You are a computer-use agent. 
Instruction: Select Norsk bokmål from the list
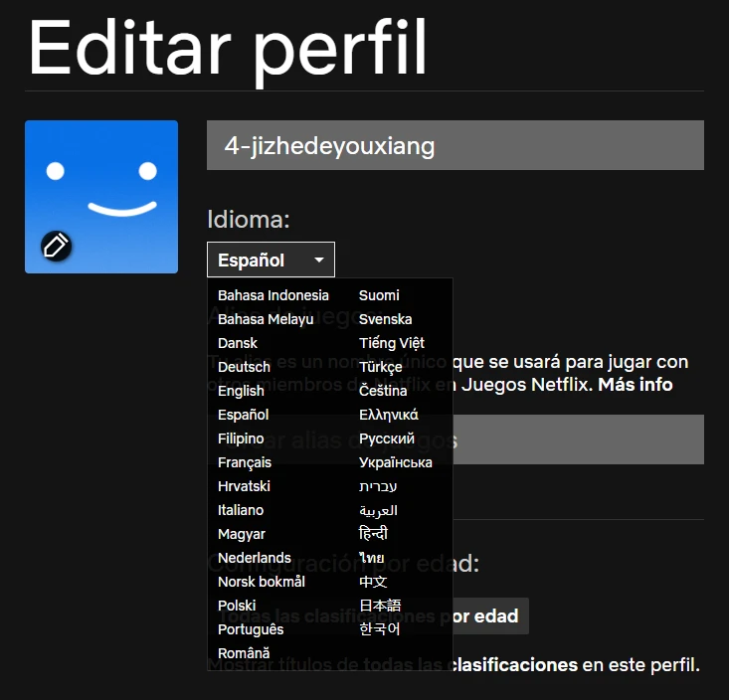[262, 582]
